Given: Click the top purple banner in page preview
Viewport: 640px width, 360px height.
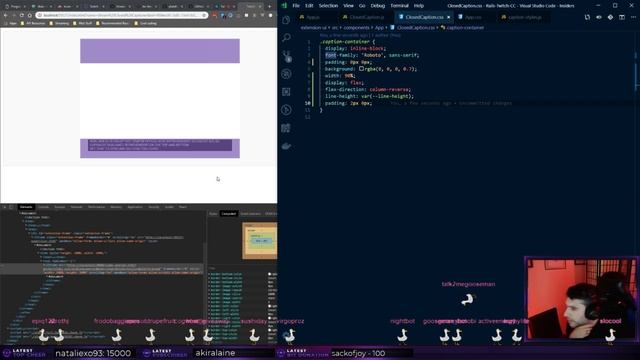Looking at the screenshot, I should pos(160,51).
